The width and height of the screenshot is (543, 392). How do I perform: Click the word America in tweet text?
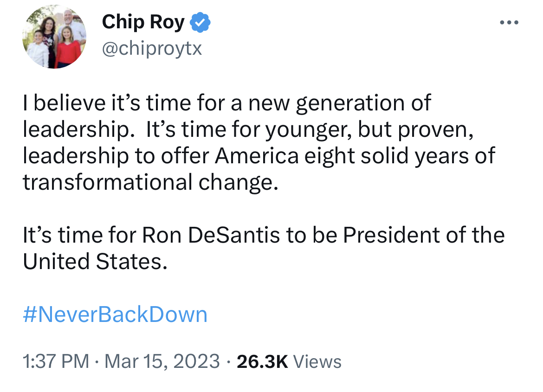coord(257,156)
